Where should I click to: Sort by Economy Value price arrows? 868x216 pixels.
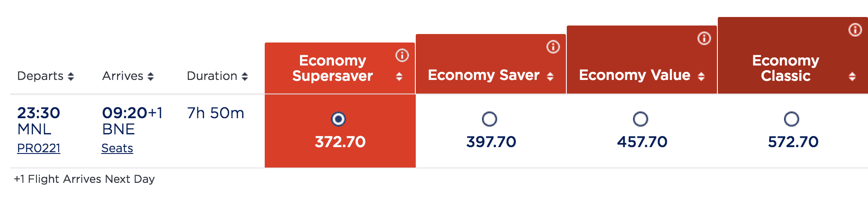tap(701, 76)
